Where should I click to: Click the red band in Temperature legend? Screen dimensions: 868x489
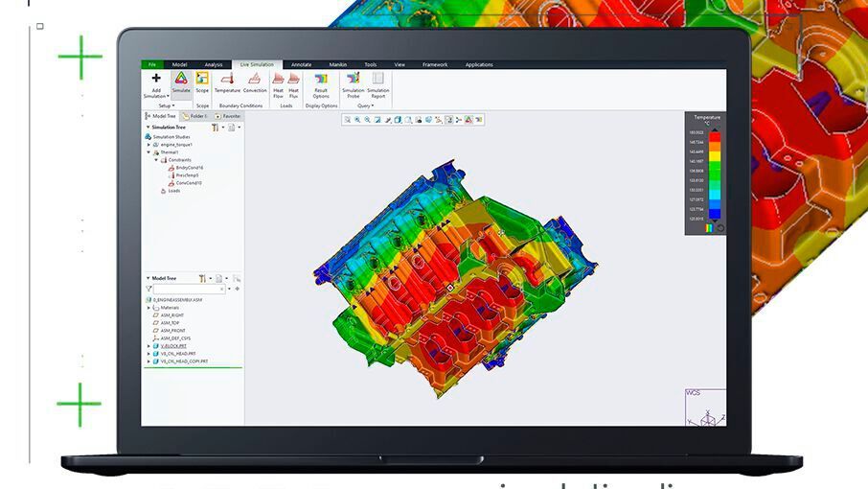coord(713,135)
